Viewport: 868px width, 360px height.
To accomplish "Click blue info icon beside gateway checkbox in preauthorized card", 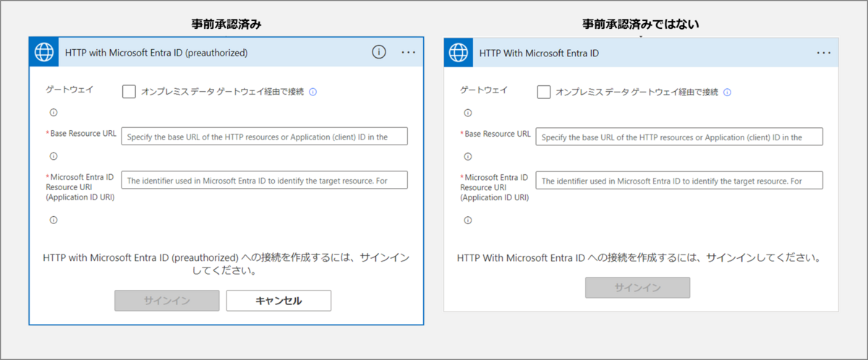I will pos(313,92).
